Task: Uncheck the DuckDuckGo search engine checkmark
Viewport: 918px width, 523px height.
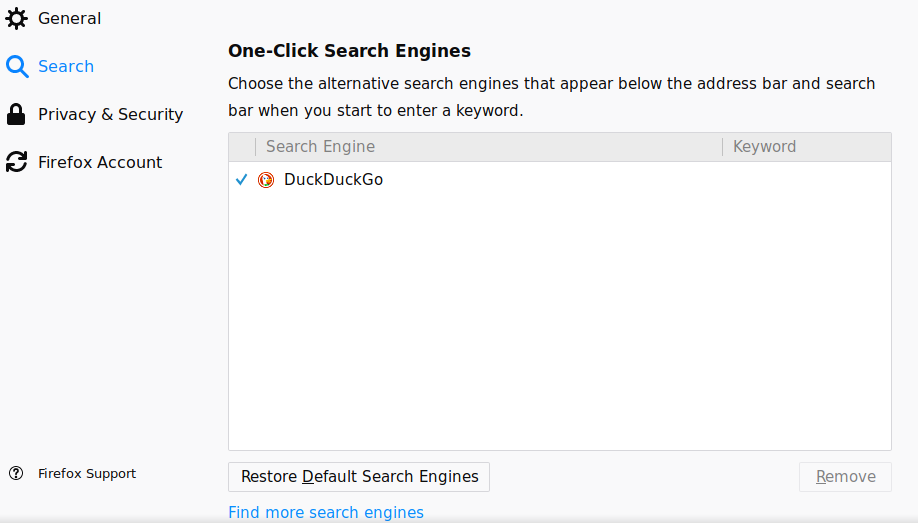Action: (x=241, y=180)
